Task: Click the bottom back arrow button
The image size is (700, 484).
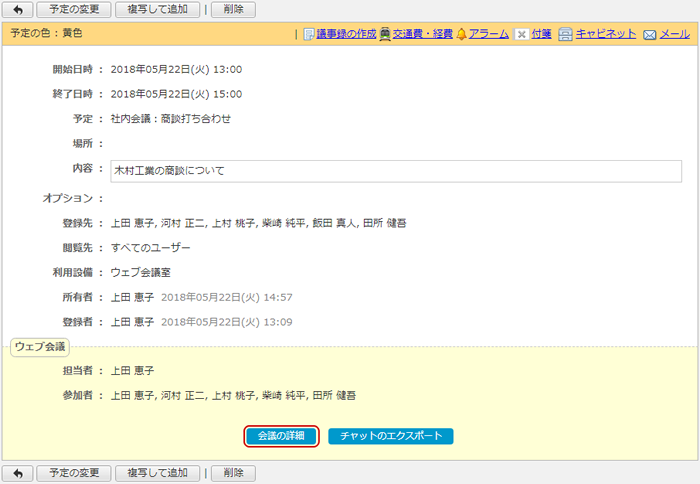Action: 17,473
